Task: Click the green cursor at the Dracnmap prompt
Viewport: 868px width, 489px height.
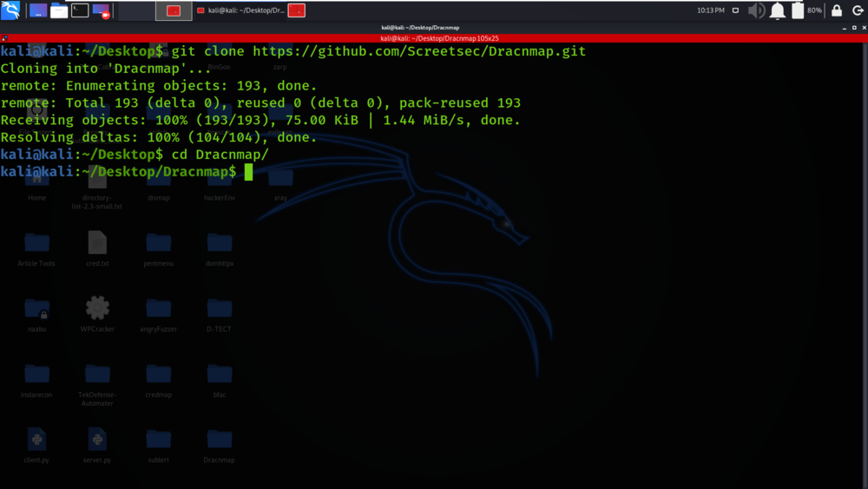Action: (248, 172)
